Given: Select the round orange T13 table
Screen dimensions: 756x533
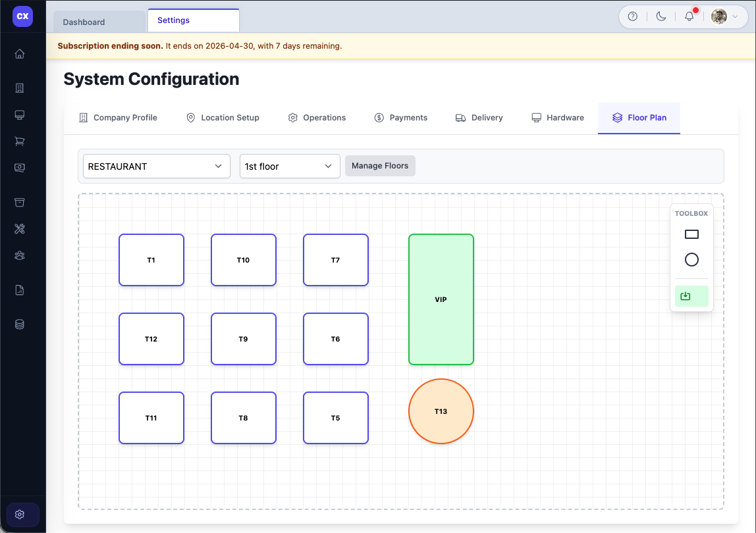Looking at the screenshot, I should point(441,411).
